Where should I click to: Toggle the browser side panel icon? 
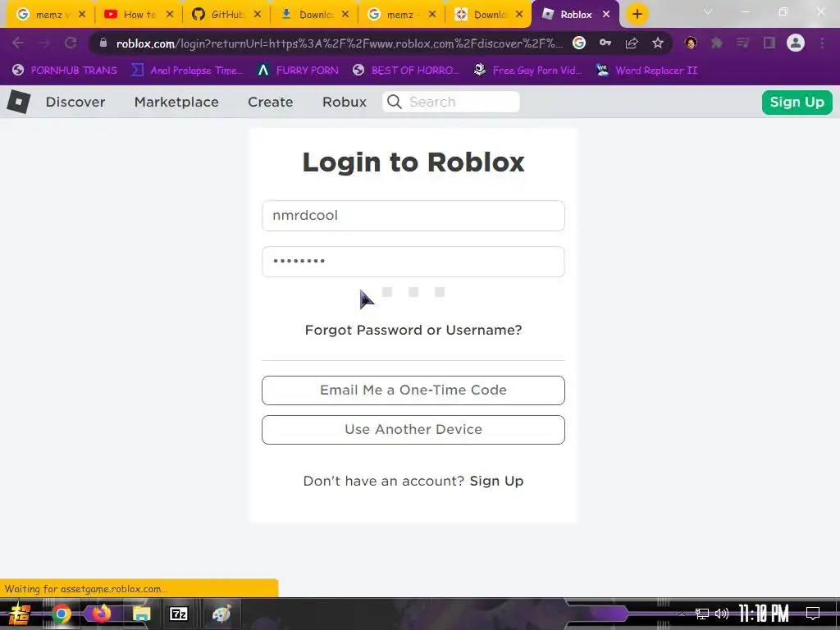(x=769, y=43)
